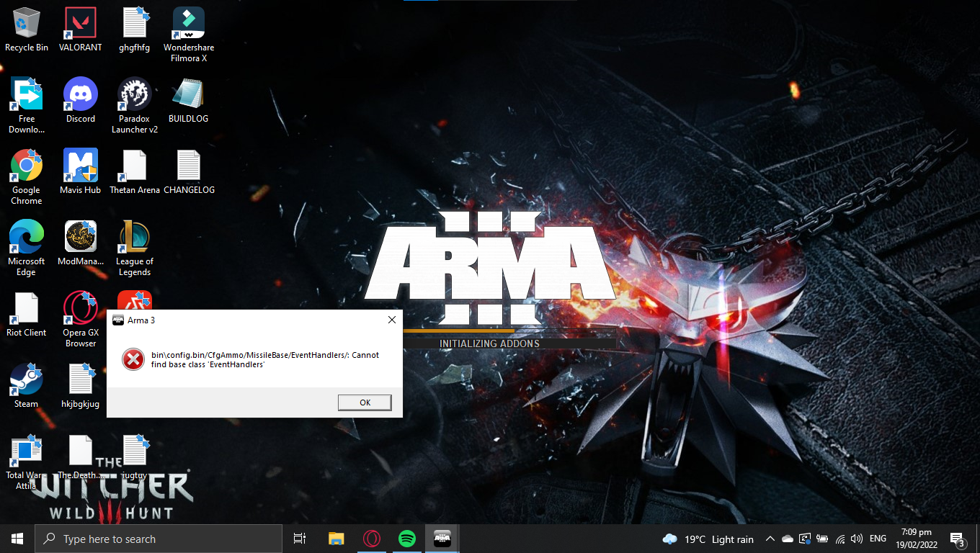The image size is (980, 553).
Task: Open the volume control in tray
Action: 857,539
